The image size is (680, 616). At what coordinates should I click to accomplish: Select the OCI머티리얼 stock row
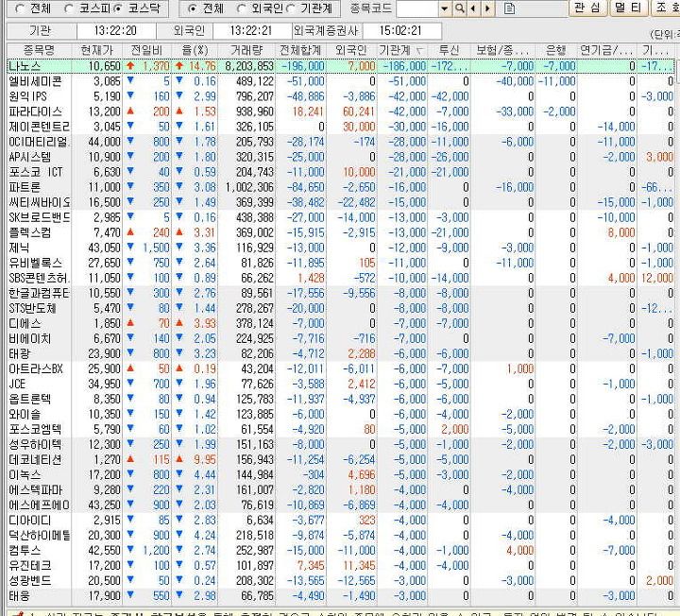[x=341, y=142]
